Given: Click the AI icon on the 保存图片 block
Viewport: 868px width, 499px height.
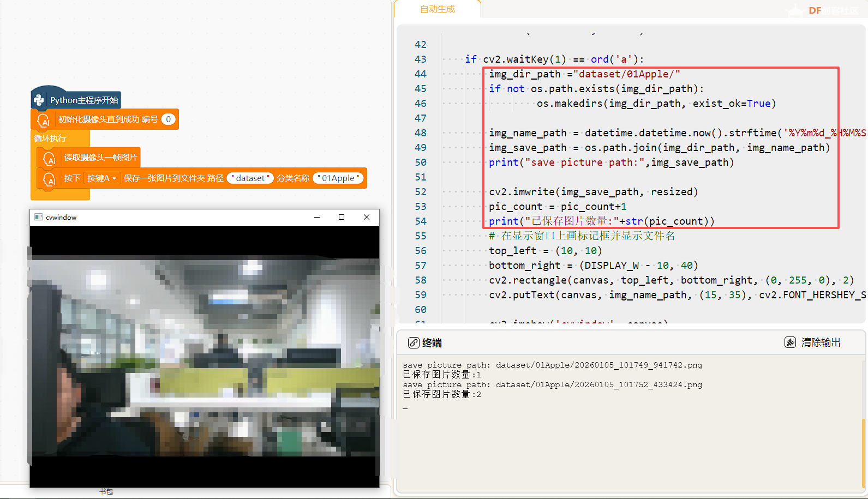Looking at the screenshot, I should click(x=49, y=179).
